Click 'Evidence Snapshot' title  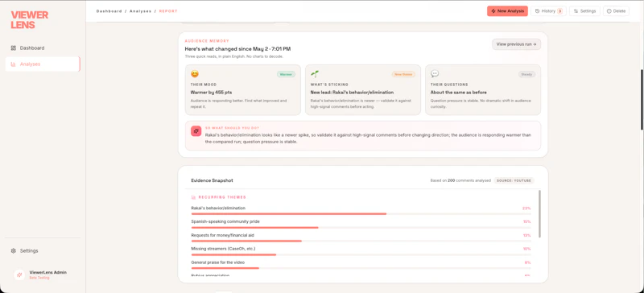pos(212,180)
